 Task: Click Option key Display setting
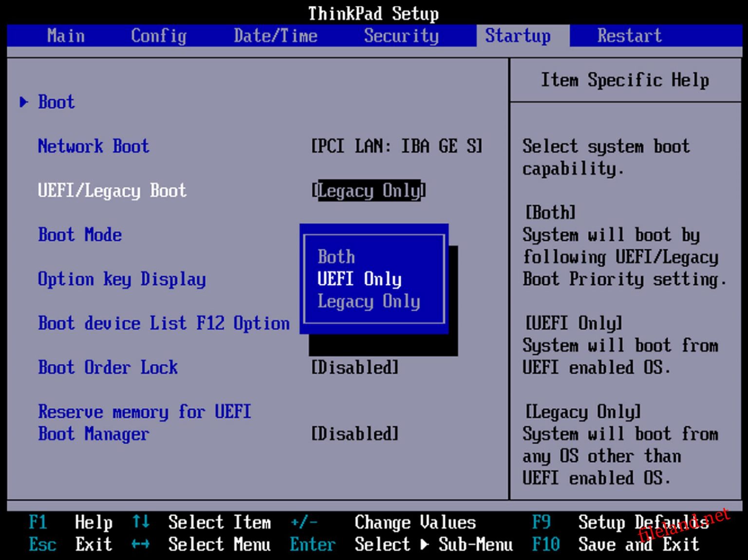coord(122,279)
